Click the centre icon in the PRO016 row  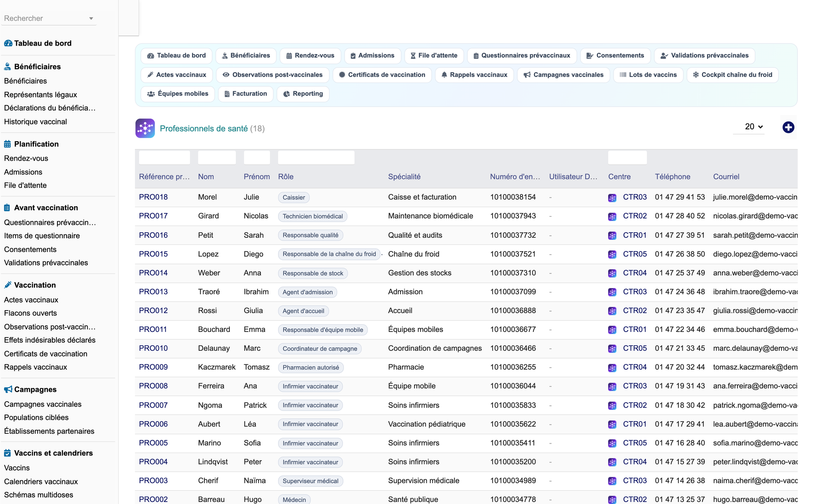point(612,236)
